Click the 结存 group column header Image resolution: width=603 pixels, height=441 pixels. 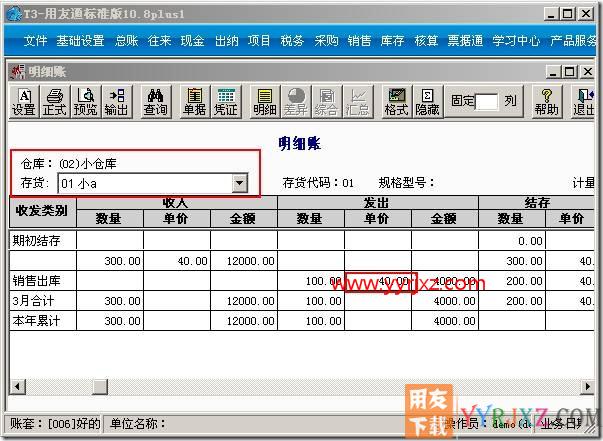[x=536, y=203]
